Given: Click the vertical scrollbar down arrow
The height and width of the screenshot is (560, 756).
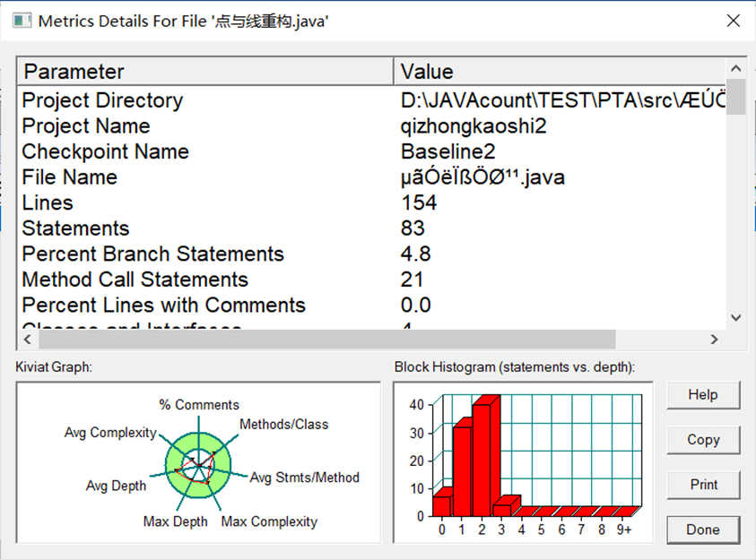Looking at the screenshot, I should click(735, 318).
